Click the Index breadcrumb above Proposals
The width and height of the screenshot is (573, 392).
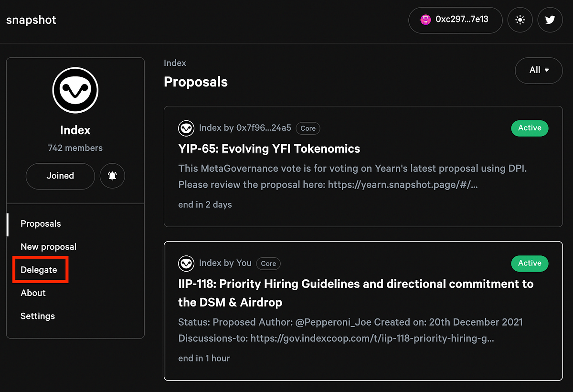tap(175, 63)
